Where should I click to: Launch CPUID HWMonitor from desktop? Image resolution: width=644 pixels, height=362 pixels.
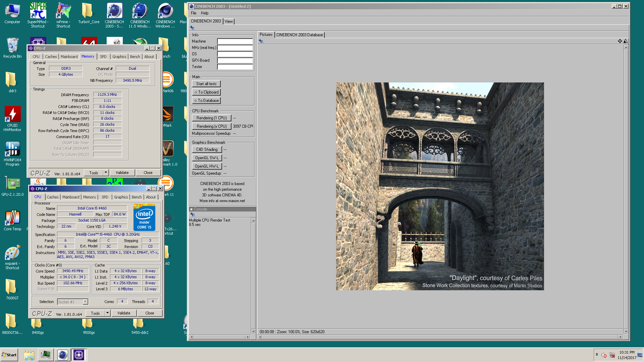pyautogui.click(x=12, y=119)
